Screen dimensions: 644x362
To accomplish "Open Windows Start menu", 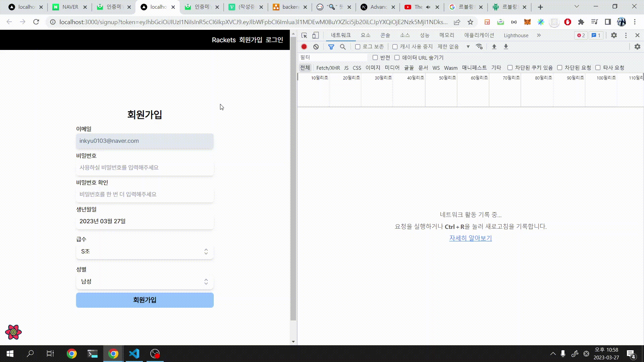I will [10, 354].
